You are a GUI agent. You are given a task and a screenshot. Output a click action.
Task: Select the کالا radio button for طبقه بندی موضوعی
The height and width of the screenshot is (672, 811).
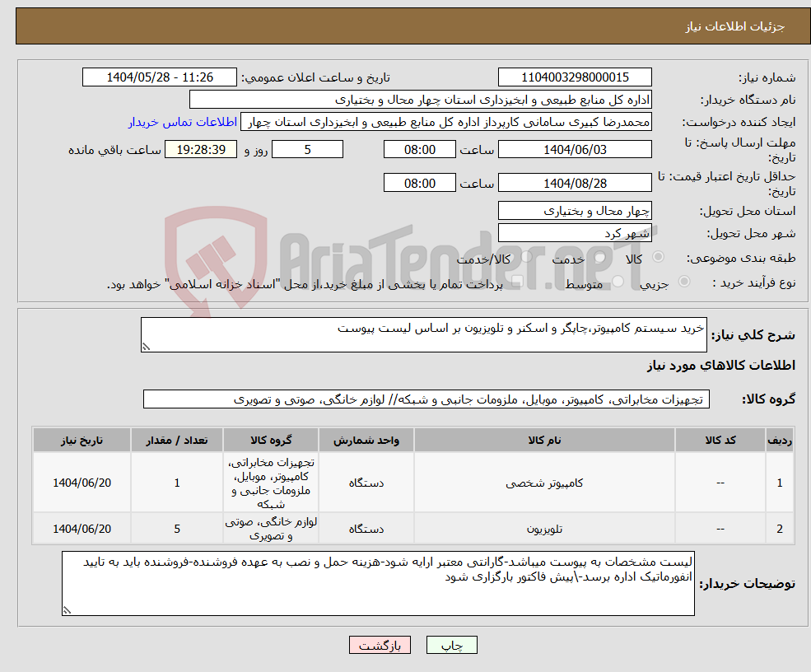(x=659, y=256)
